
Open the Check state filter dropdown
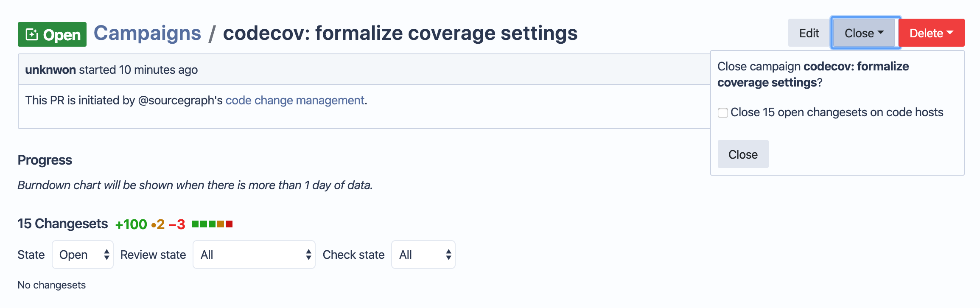point(423,255)
